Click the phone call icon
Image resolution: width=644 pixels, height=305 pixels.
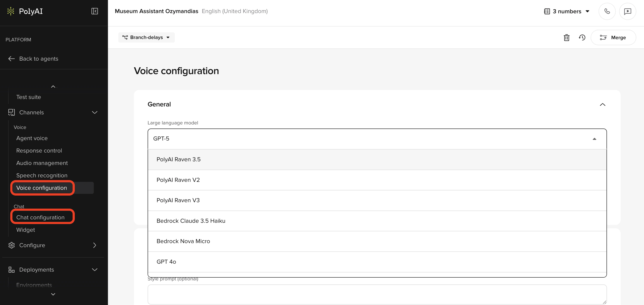[607, 11]
